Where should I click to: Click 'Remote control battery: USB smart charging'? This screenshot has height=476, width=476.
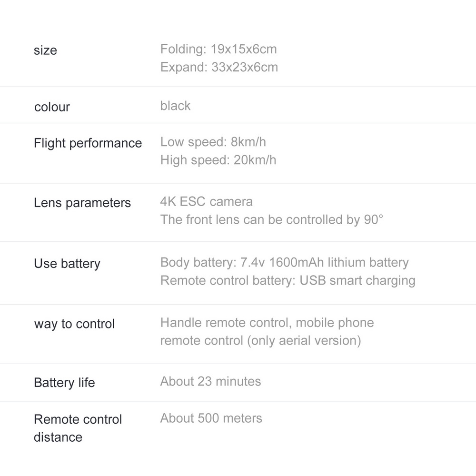pyautogui.click(x=288, y=280)
